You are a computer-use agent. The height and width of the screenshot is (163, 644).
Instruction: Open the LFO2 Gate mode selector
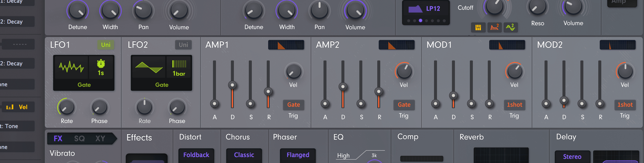pos(162,85)
